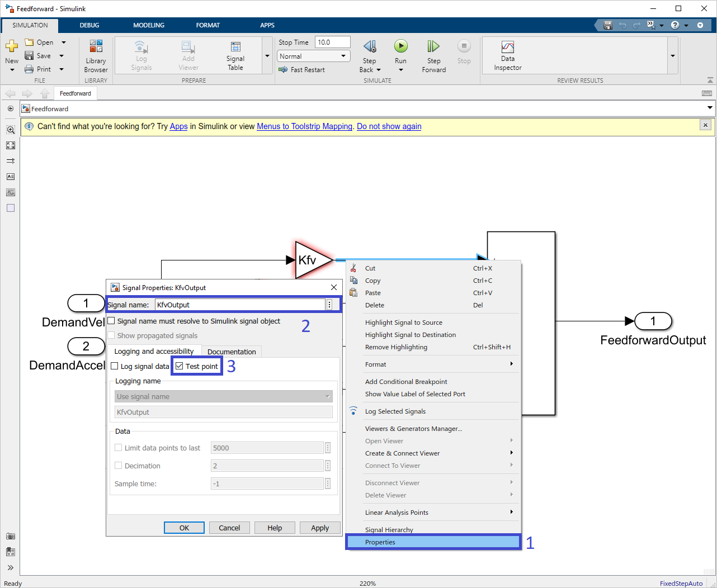Click inside the Stop Time field
Image resolution: width=717 pixels, height=588 pixels.
point(332,42)
